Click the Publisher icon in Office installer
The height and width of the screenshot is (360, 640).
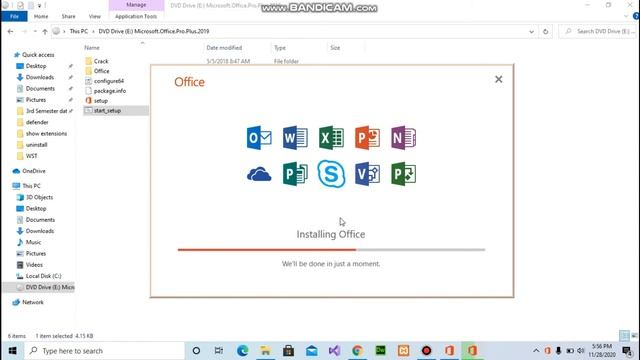pos(295,174)
